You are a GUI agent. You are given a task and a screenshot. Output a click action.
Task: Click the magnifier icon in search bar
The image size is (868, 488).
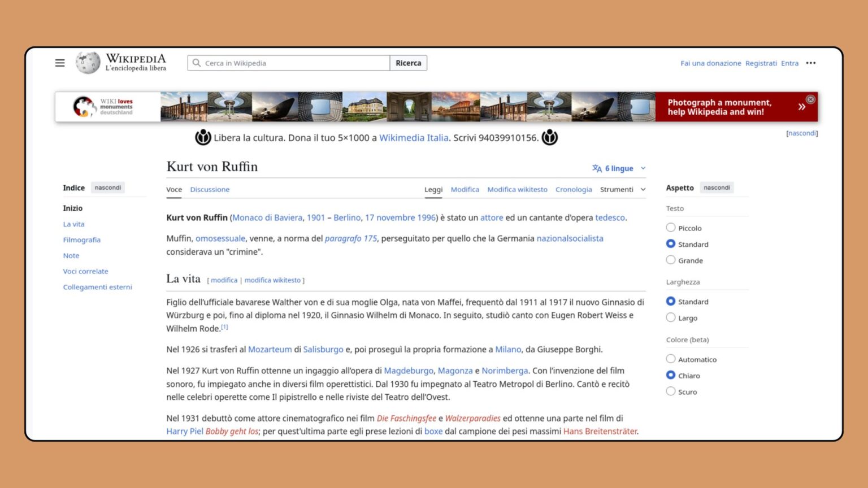(196, 63)
